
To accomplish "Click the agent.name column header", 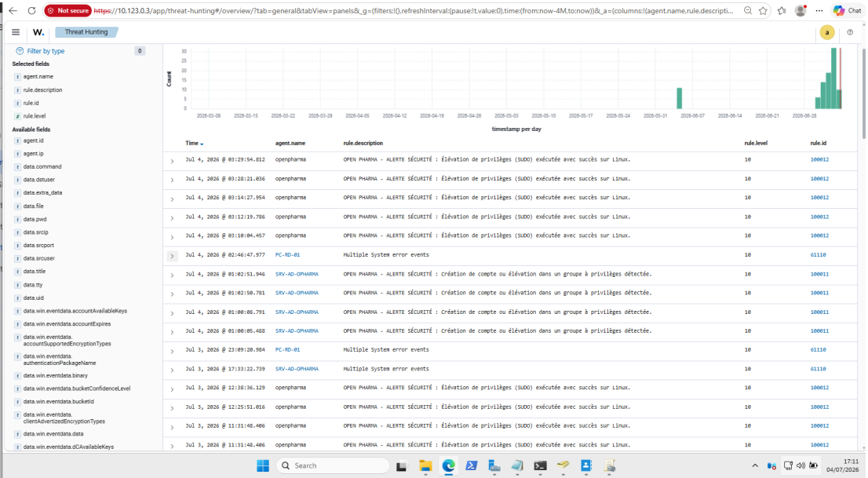I will [x=290, y=144].
